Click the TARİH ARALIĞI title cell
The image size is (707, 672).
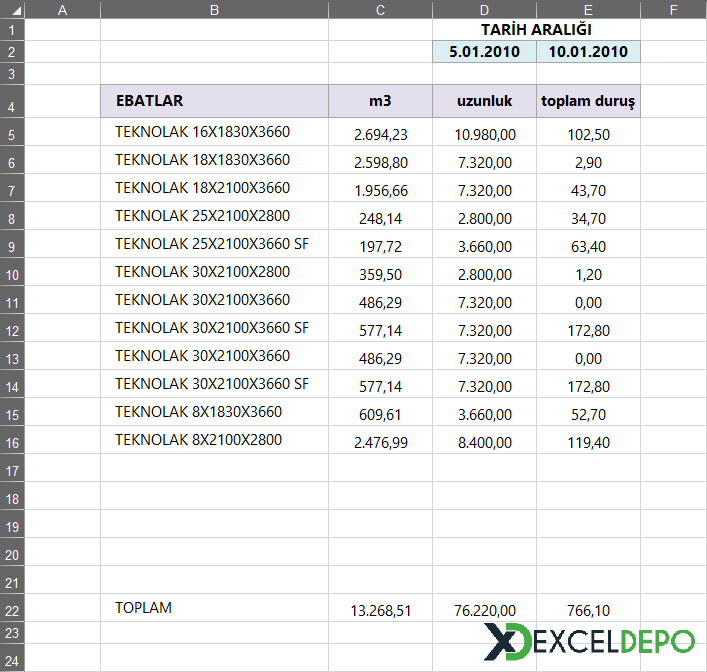(536, 30)
